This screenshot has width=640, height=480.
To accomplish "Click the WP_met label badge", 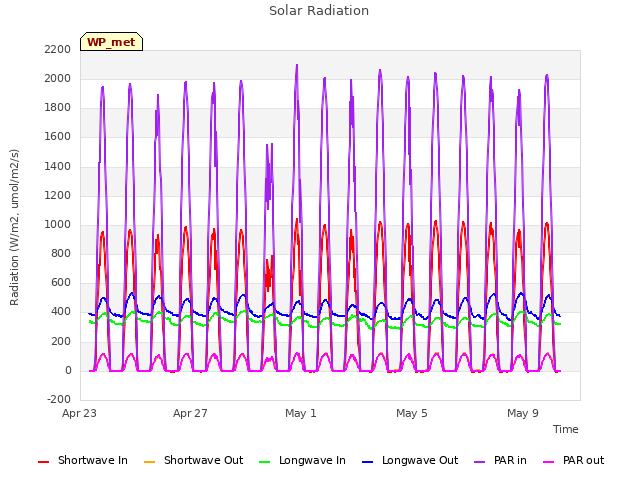I will coord(111,42).
